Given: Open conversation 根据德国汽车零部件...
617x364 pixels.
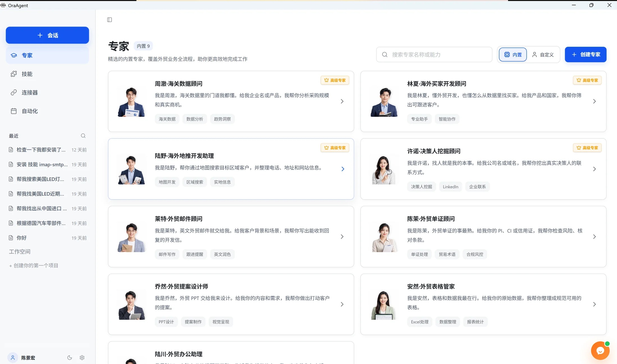Looking at the screenshot, I should (47, 223).
